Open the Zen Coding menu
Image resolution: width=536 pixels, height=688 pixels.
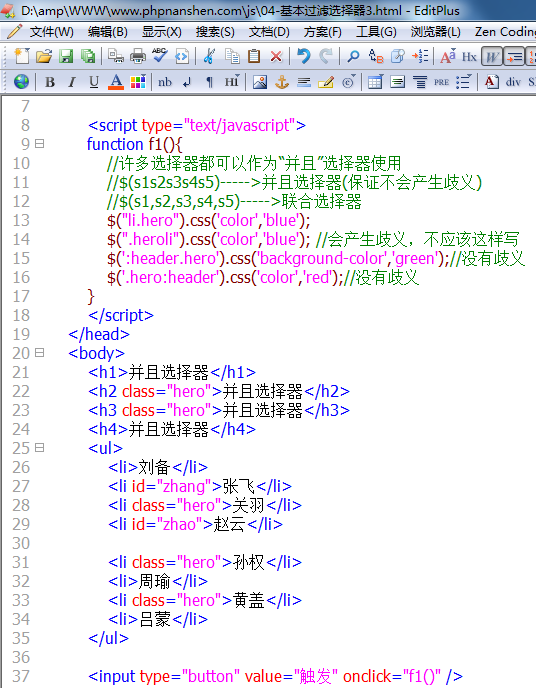[x=505, y=32]
